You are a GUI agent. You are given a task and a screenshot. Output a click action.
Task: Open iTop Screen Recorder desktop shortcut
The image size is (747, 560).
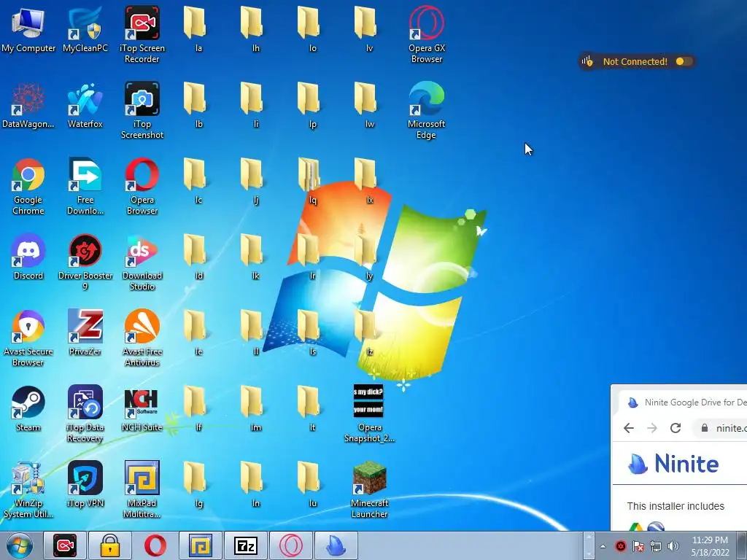tap(142, 34)
